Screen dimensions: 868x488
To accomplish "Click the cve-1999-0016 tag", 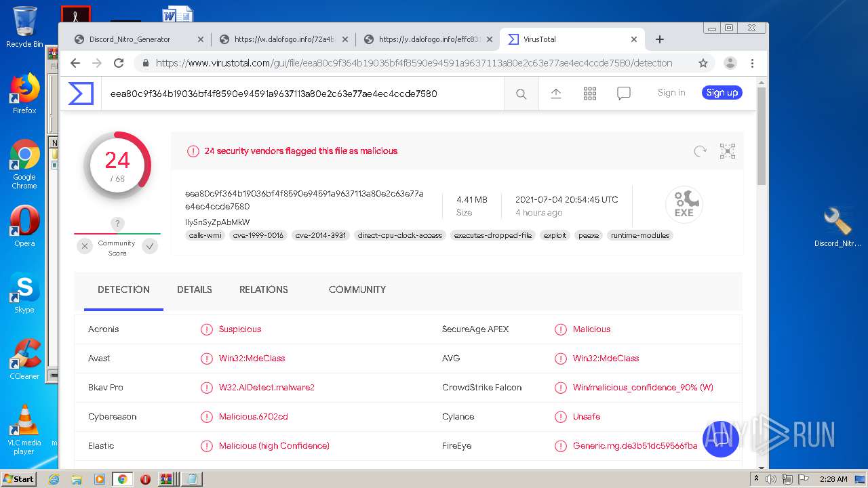I will 258,236.
